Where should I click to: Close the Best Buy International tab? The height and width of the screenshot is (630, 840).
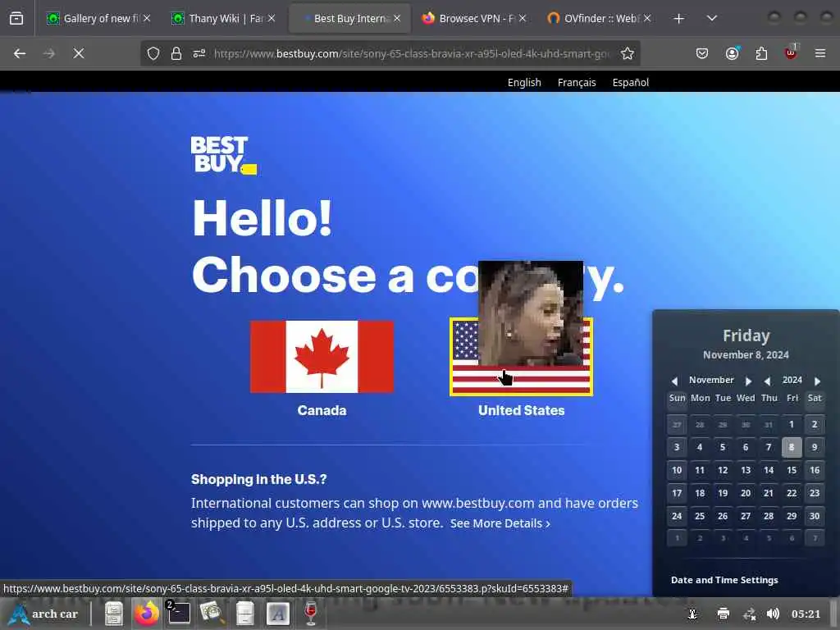pos(397,18)
